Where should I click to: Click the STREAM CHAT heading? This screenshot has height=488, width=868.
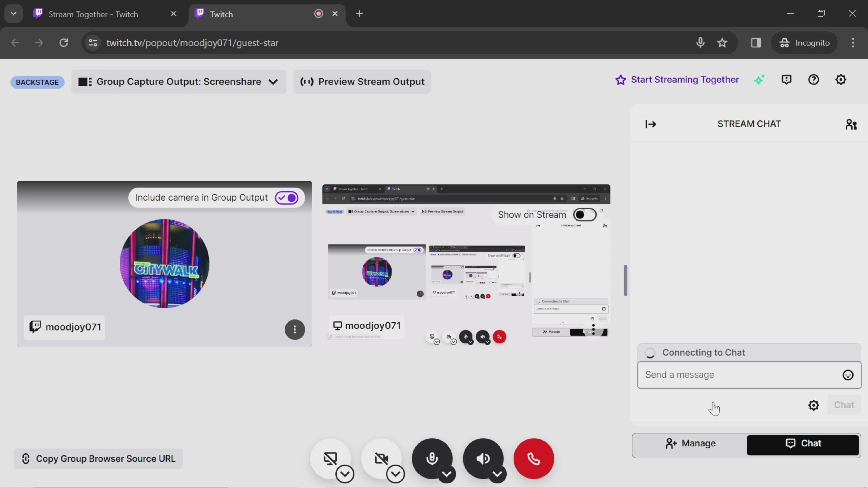coord(749,124)
